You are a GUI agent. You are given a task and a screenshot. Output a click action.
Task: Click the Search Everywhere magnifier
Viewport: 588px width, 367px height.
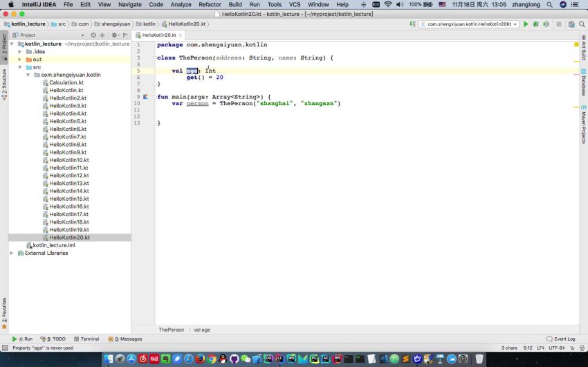pyautogui.click(x=582, y=24)
